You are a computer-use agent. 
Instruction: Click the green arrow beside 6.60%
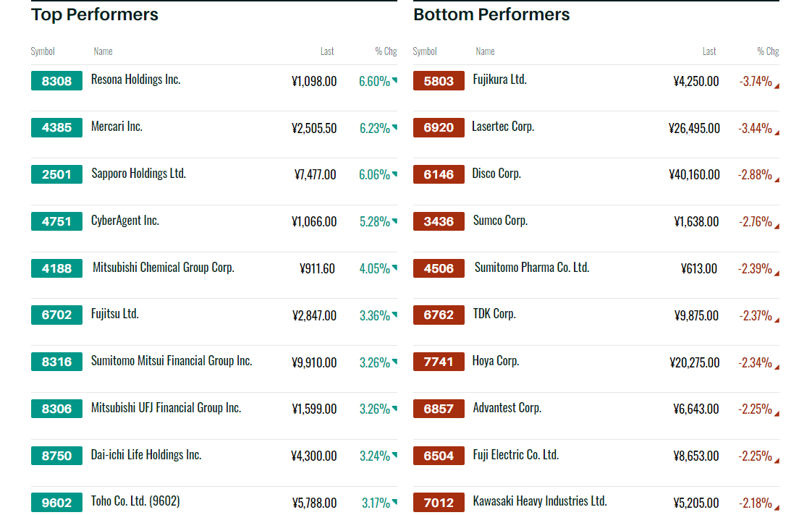[394, 80]
